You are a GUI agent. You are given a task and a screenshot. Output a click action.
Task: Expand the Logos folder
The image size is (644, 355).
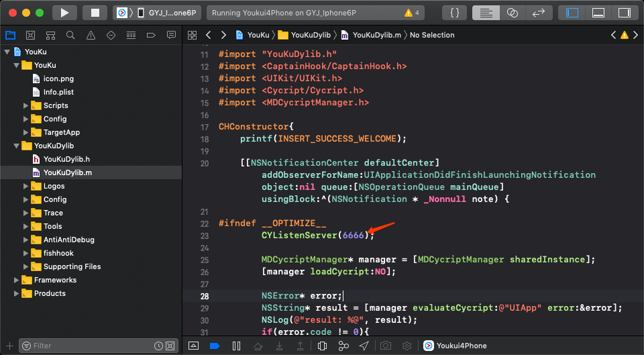[26, 186]
